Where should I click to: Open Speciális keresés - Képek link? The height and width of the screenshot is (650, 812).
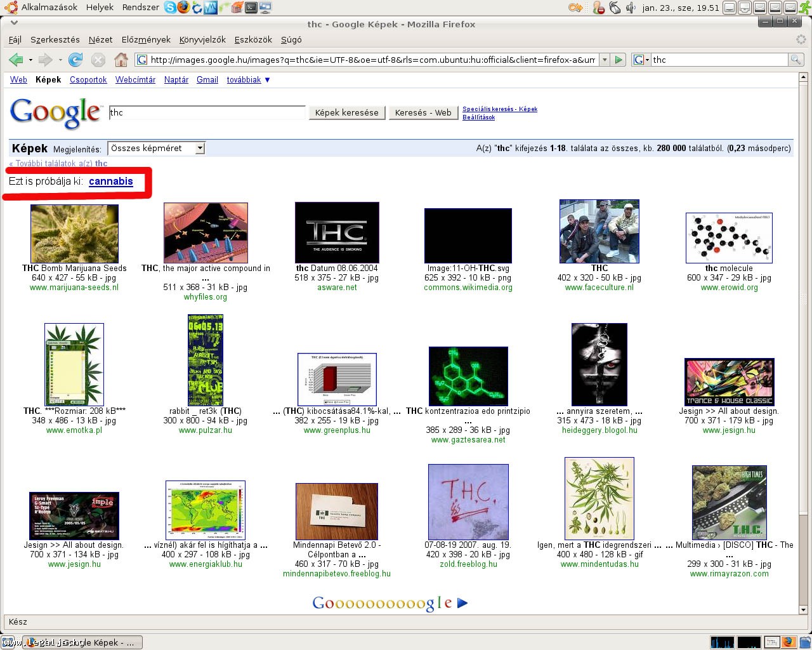(500, 109)
